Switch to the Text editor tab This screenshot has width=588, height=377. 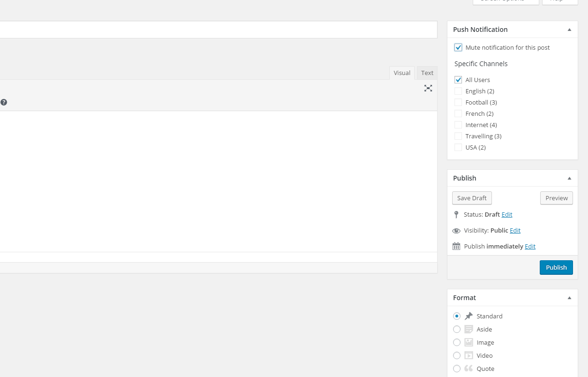click(427, 73)
